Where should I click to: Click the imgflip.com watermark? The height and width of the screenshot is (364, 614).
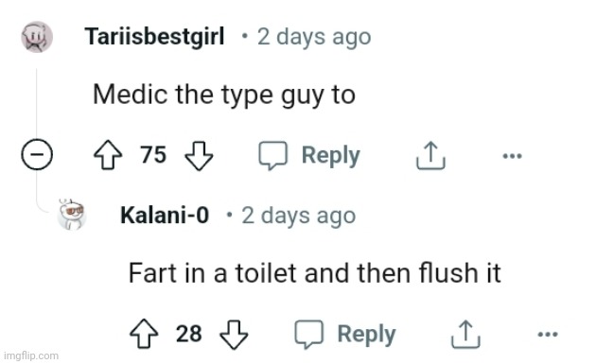31,355
